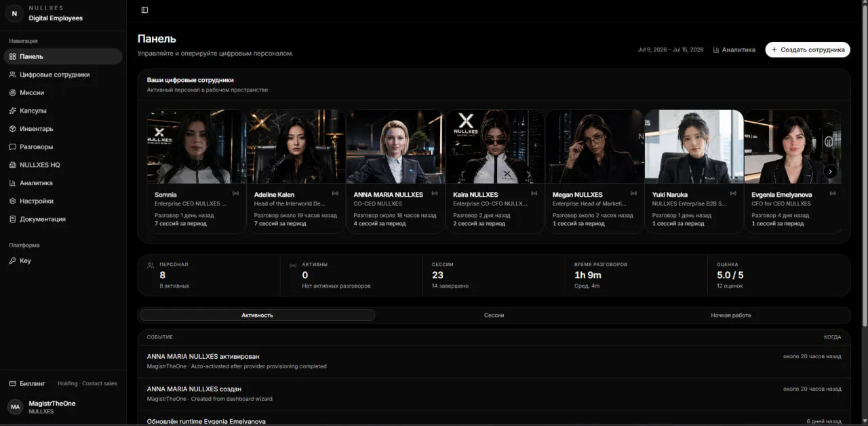The width and height of the screenshot is (868, 426).
Task: Open the Evgenia Emelyanova employee card
Action: click(793, 172)
